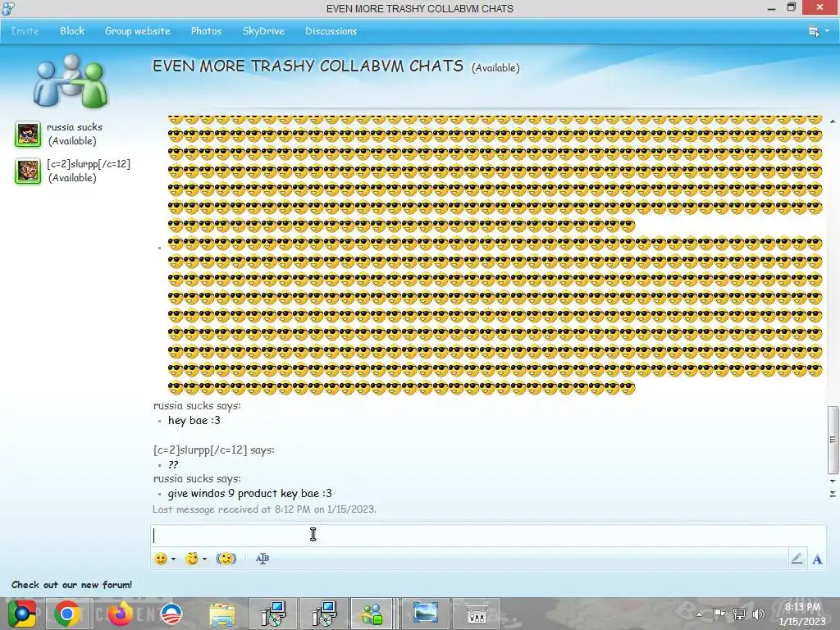Open Group website menu item
This screenshot has width=840, height=630.
tap(138, 31)
